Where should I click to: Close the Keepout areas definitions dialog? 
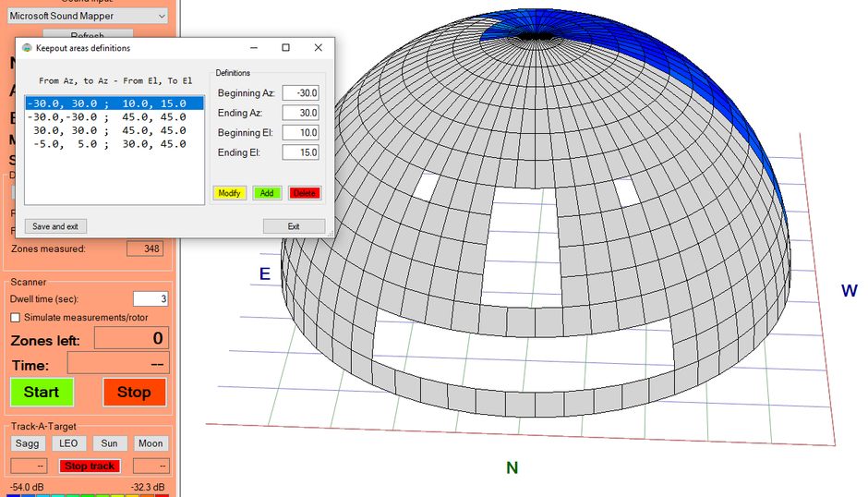coord(318,48)
